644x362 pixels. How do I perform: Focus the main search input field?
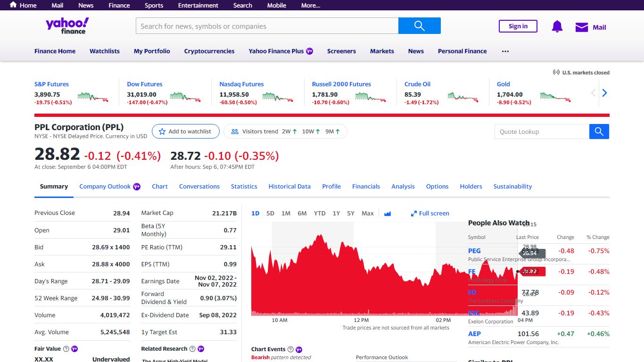click(267, 26)
